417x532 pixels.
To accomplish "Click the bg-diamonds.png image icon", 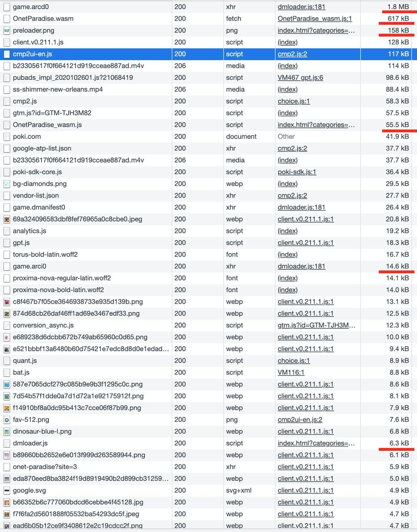I will (7, 184).
